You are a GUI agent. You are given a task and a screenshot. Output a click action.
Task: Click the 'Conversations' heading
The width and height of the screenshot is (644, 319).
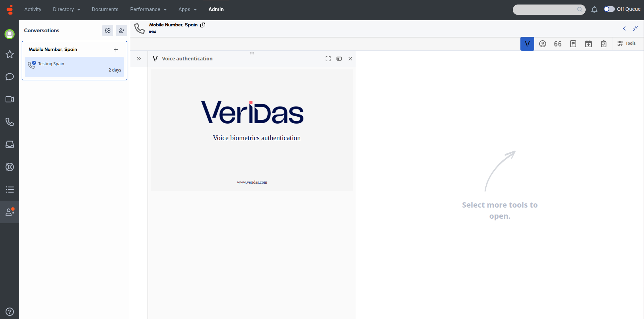(42, 31)
